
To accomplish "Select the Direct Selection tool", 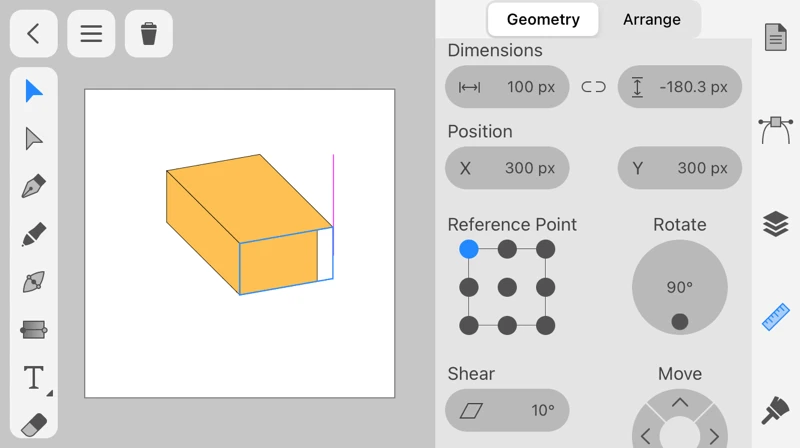I will click(34, 139).
